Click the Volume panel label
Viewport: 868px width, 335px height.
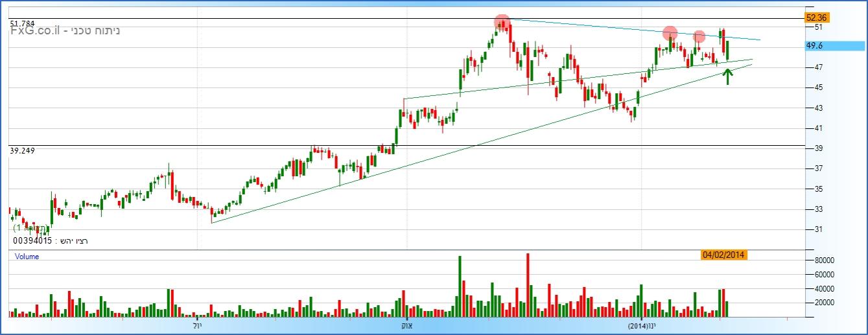pos(27,257)
